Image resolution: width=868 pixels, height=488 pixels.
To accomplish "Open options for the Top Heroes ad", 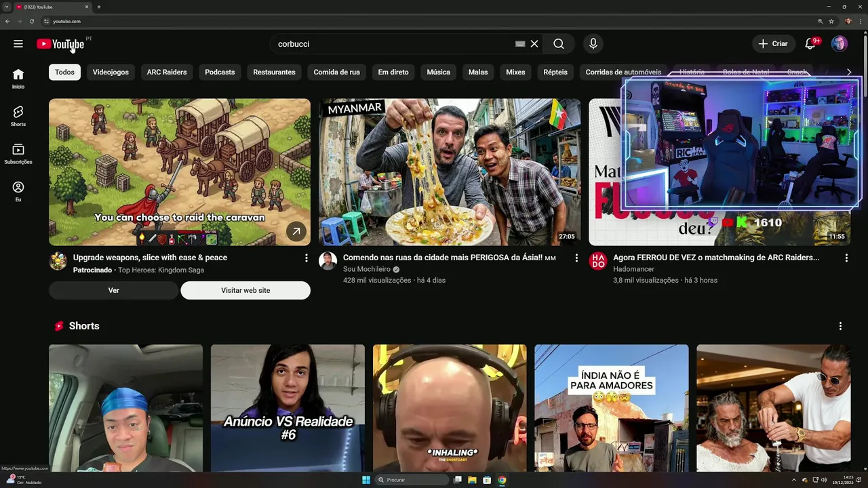I will tap(307, 258).
